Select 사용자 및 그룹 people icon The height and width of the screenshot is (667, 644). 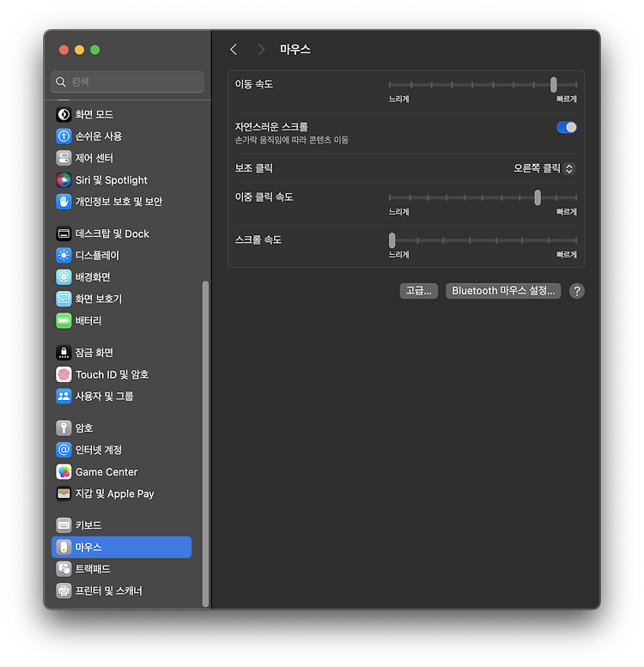[x=64, y=396]
